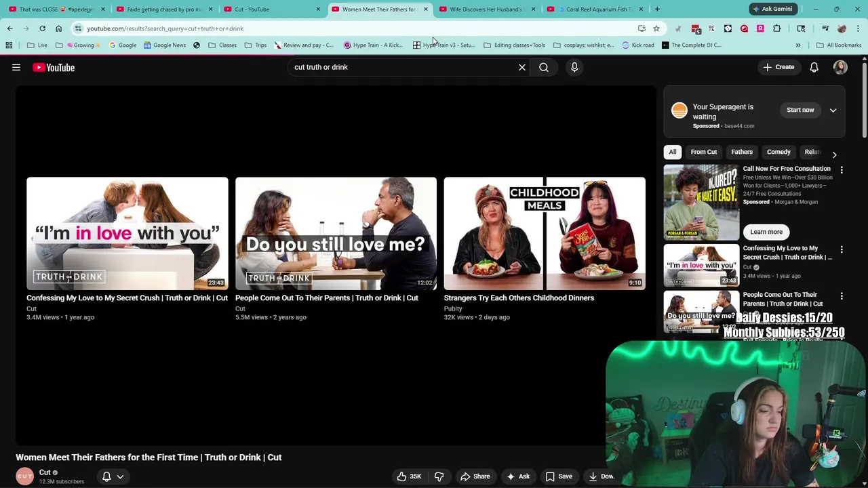
Task: Click Start now on the Superagent ad
Action: [800, 110]
